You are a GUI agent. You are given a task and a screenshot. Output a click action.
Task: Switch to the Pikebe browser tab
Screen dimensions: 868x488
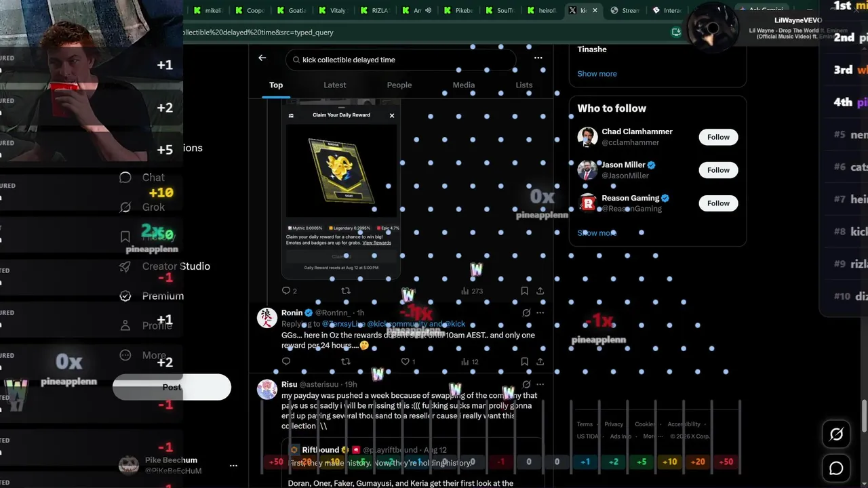pos(460,10)
